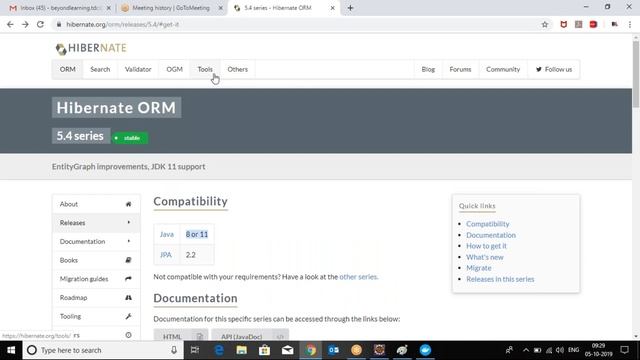The height and width of the screenshot is (360, 640).
Task: Open the notification center icon
Action: pos(624,350)
